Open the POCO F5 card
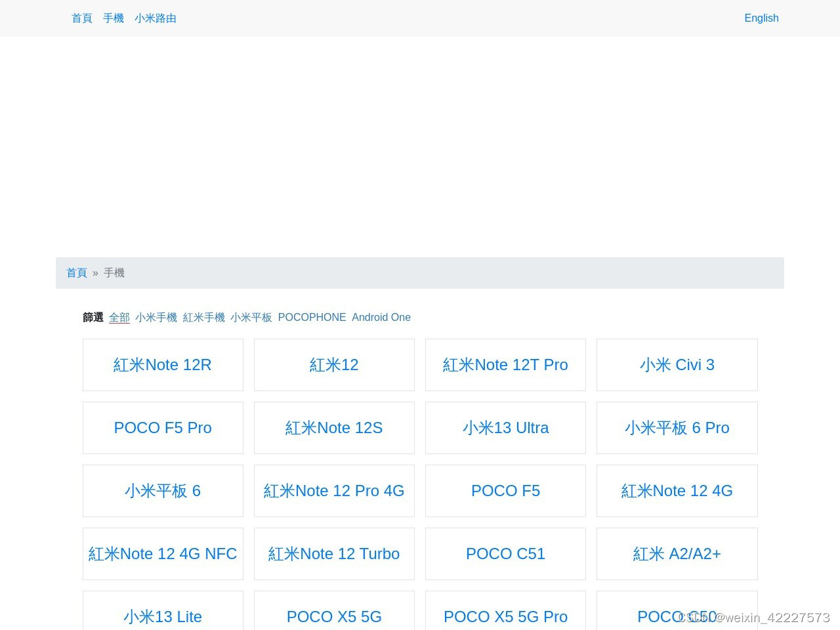 (x=505, y=491)
